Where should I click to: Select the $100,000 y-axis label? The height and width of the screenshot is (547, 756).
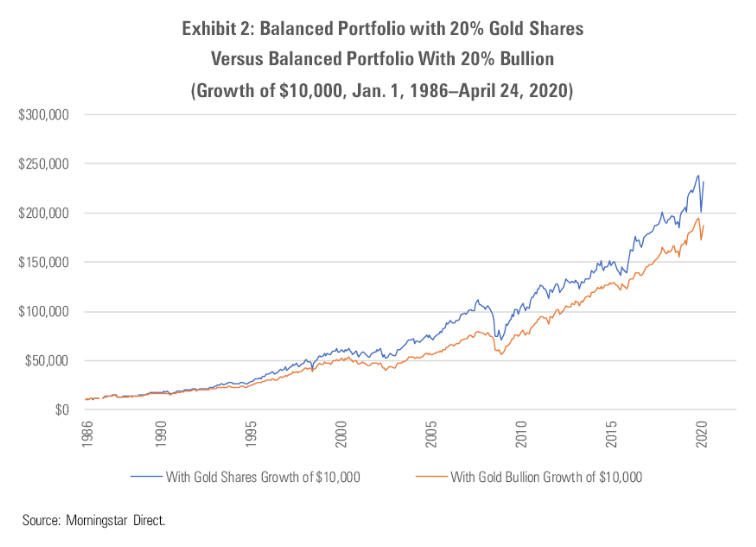43,311
